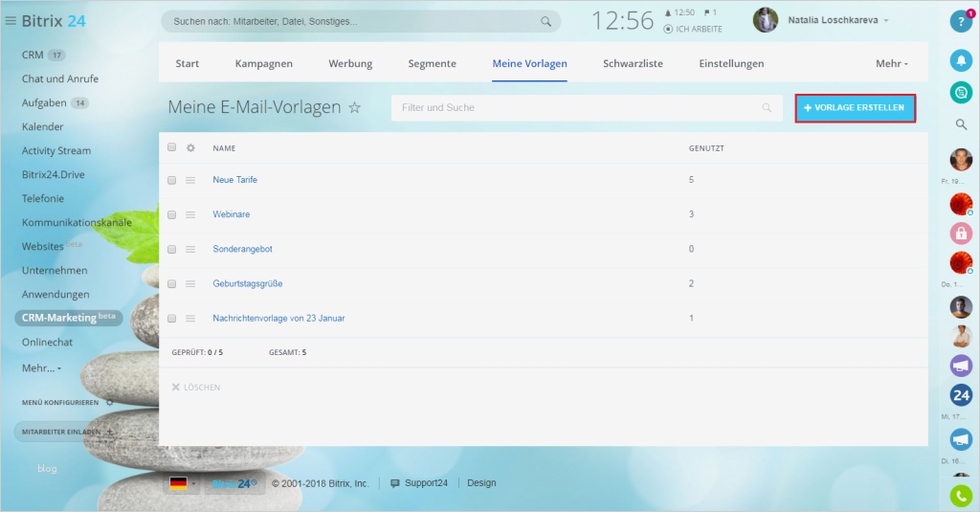Check the Nachrichtenvorlage von 23 Januar checkbox
This screenshot has height=512, width=980.
172,318
